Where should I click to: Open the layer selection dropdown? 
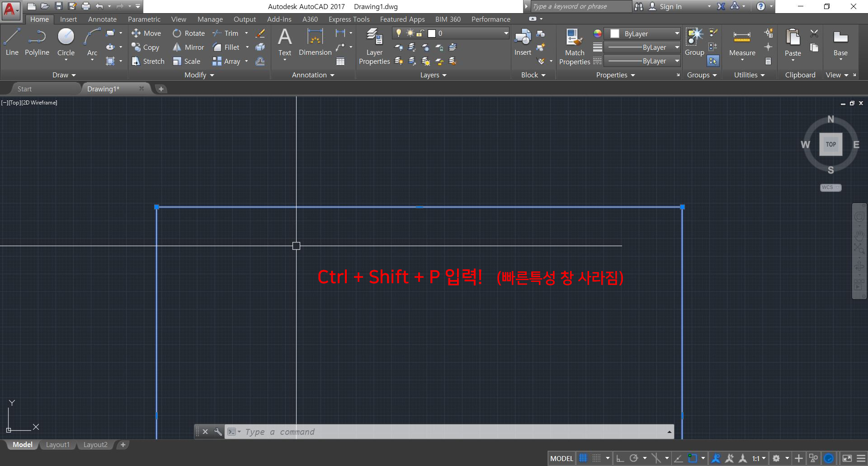coord(505,33)
